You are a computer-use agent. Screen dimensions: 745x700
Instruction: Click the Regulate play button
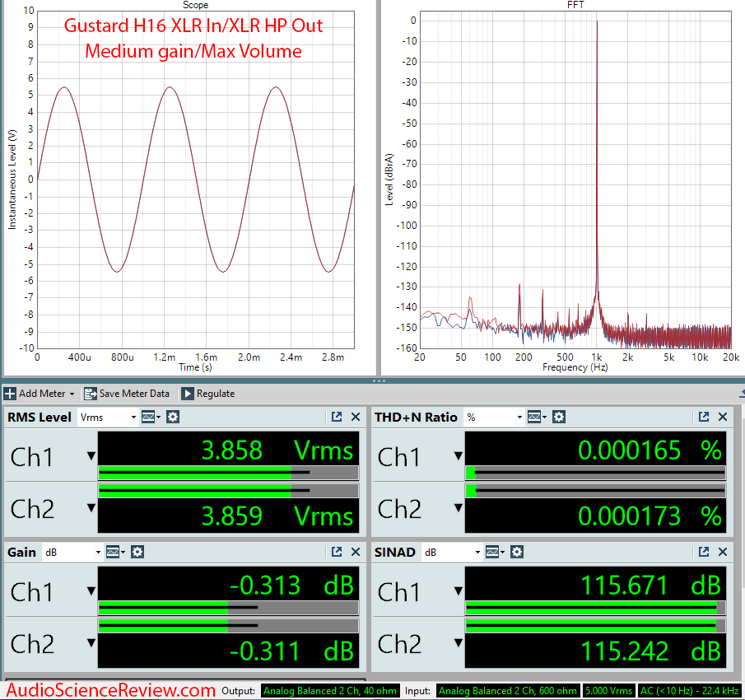[x=187, y=394]
